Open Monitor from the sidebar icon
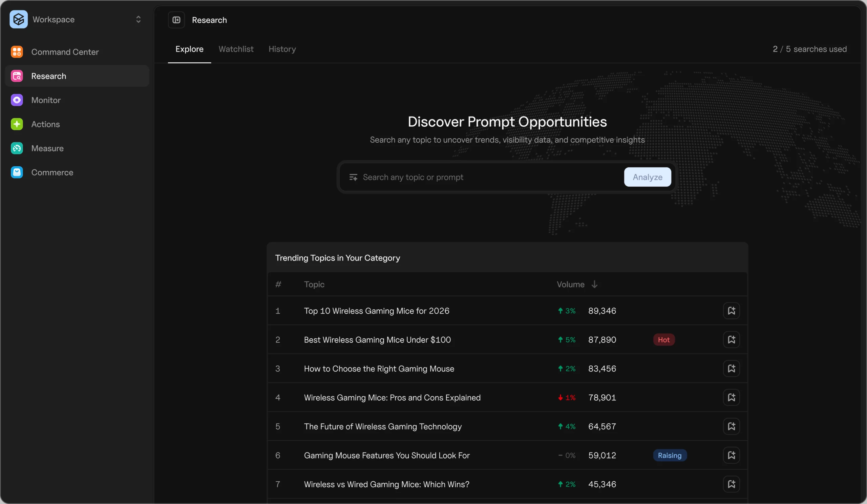The image size is (867, 504). [17, 100]
